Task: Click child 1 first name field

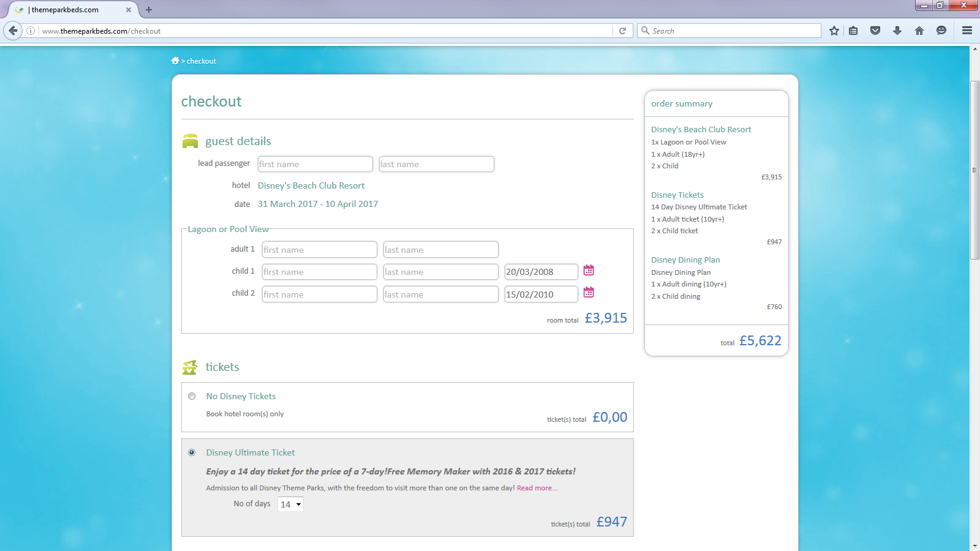Action: click(x=319, y=272)
